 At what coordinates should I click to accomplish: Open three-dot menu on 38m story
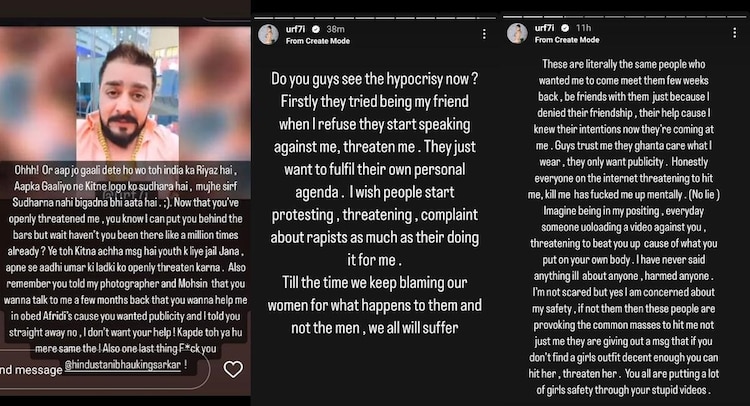pyautogui.click(x=484, y=34)
